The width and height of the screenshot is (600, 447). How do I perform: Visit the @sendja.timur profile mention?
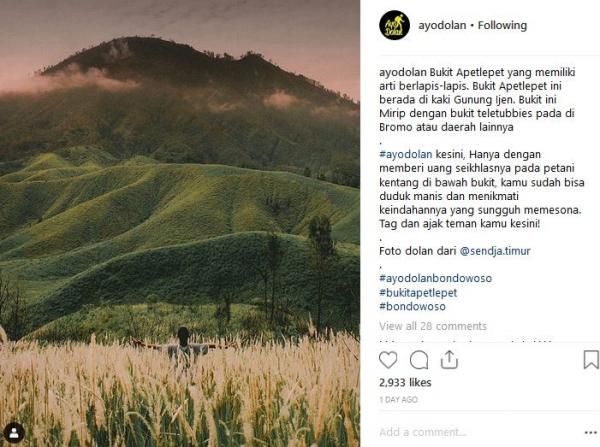[x=495, y=251]
